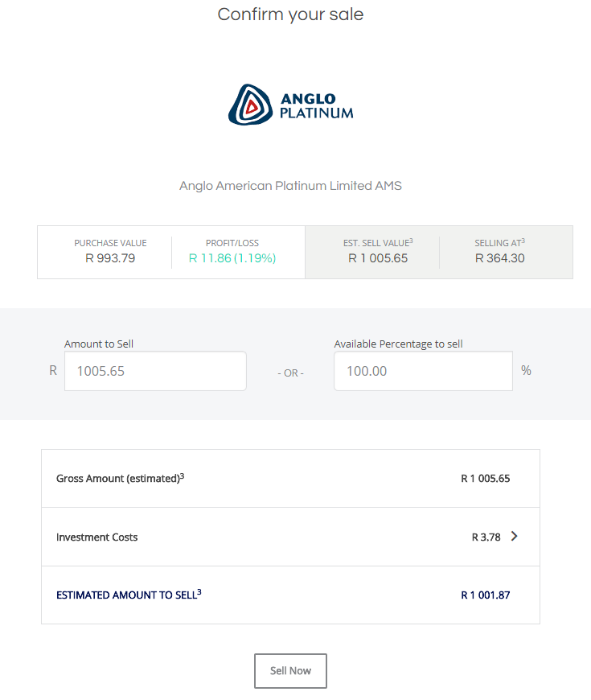Image resolution: width=591 pixels, height=700 pixels.
Task: Open the Investment Costs row label
Action: (x=96, y=537)
